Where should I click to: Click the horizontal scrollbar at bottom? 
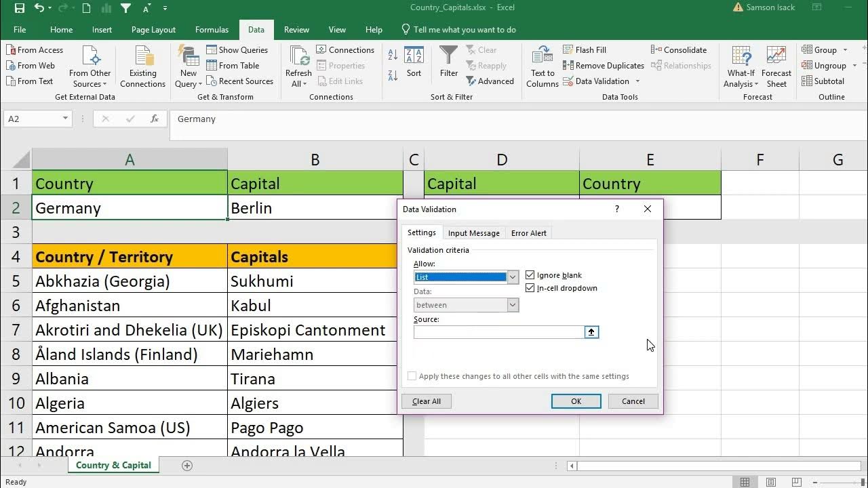[x=719, y=466]
